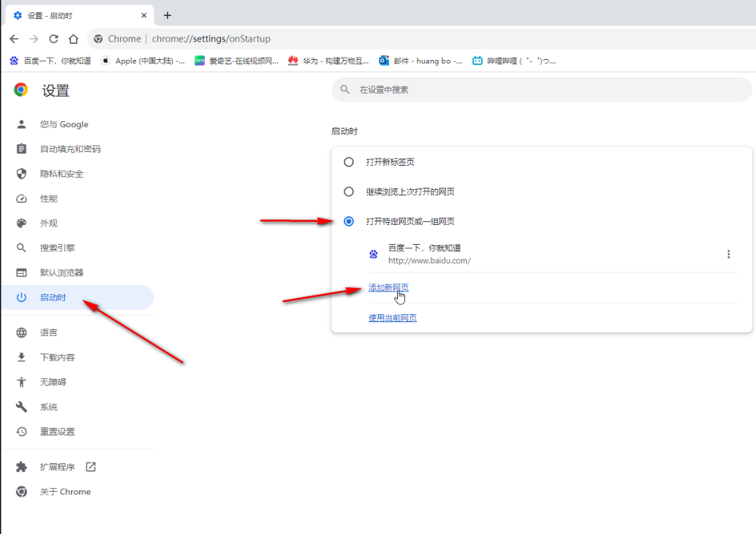Click the globe icon for 语言
Viewport: 756px width, 534px height.
click(x=21, y=332)
